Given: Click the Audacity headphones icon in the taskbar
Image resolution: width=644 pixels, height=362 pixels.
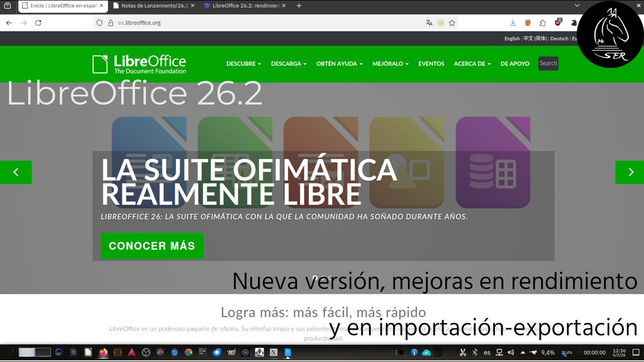Looking at the screenshot, I should (59, 352).
